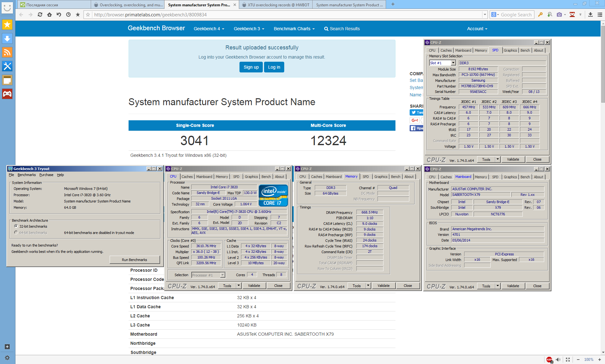The width and height of the screenshot is (605, 364).
Task: Switch to XTU overclocking records browser tab
Action: point(276,5)
